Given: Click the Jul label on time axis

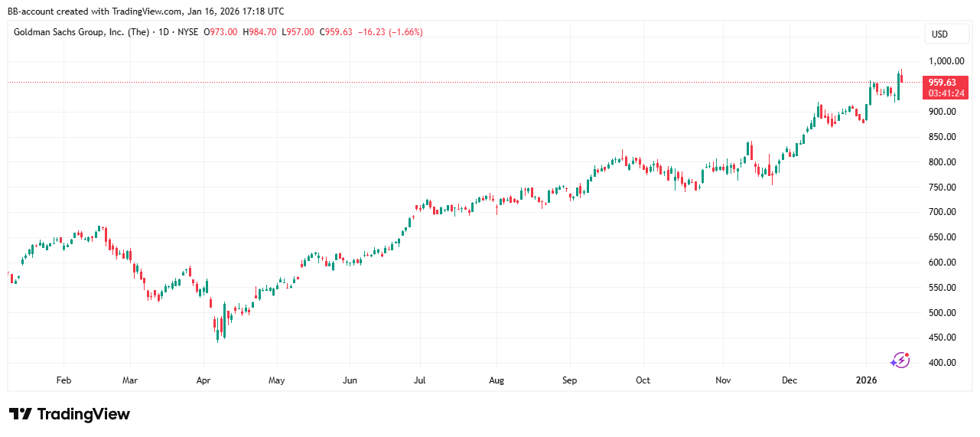Looking at the screenshot, I should click(422, 380).
